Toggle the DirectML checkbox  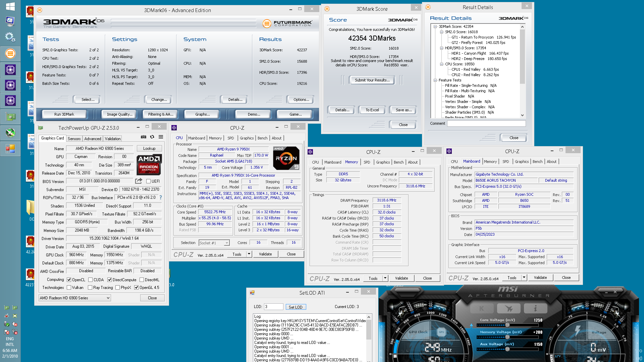(142, 280)
